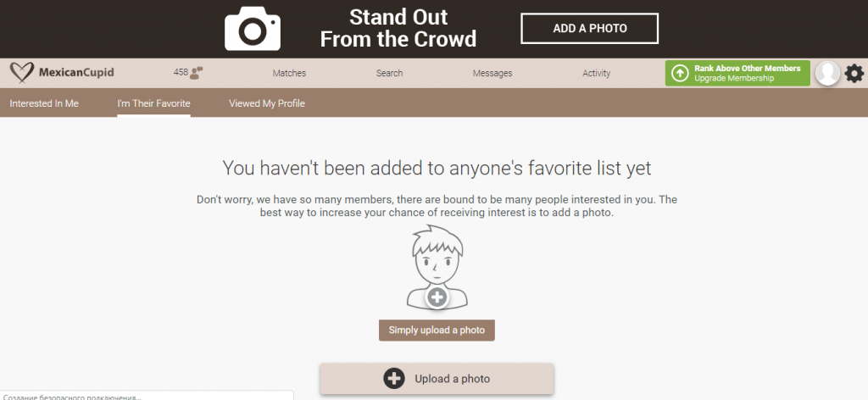Image resolution: width=868 pixels, height=400 pixels.
Task: Open the Activity menu
Action: click(596, 74)
